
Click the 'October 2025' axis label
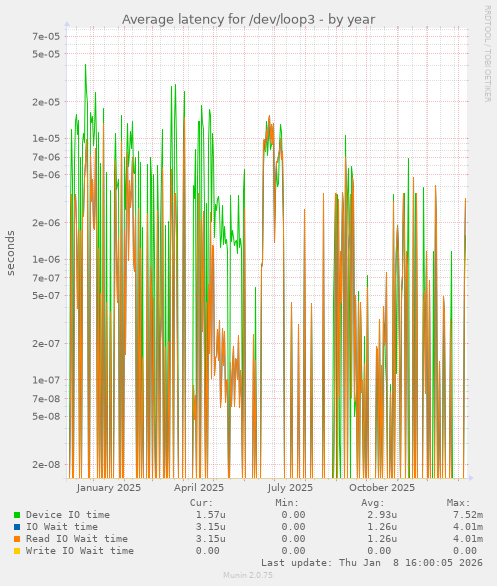382,488
